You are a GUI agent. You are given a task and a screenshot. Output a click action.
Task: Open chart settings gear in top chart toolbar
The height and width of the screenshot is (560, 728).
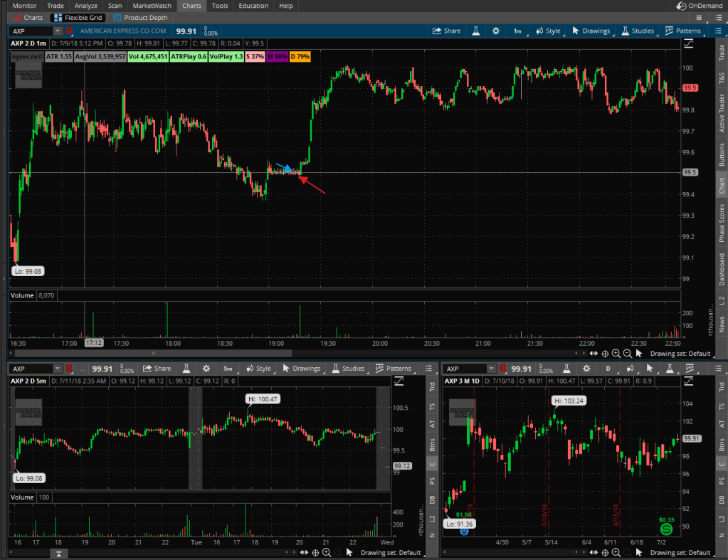coord(496,31)
